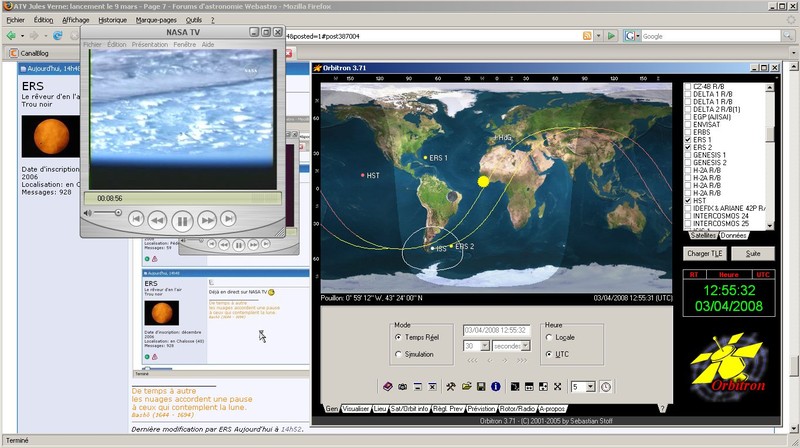Open Firefox address bar history dropdown
The width and height of the screenshot is (800, 448).
point(598,36)
